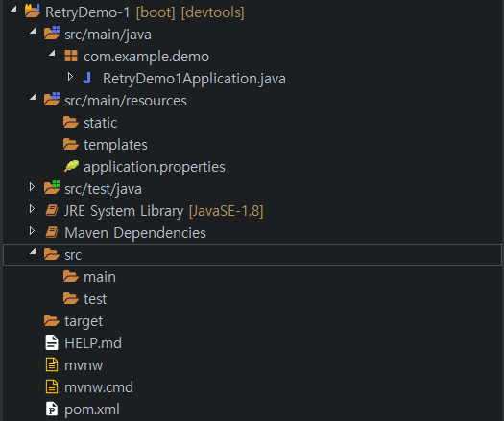
Task: Collapse the plain src folder arrow
Action: coord(33,252)
